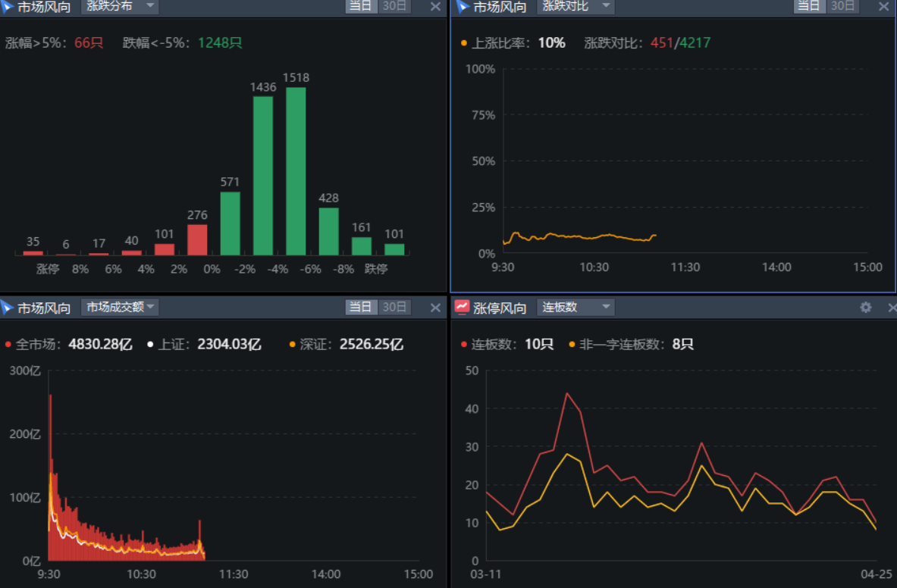Click the tallest green bar labeled 1518
The width and height of the screenshot is (897, 588).
pos(296,170)
